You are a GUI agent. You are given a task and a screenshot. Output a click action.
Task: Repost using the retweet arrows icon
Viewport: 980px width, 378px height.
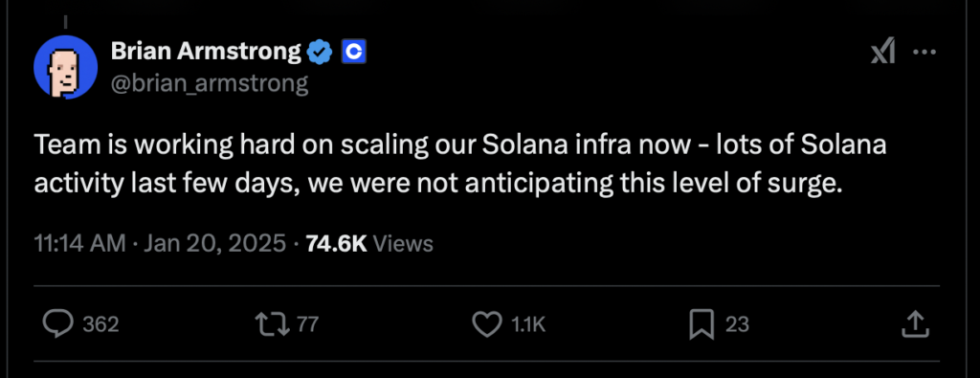[273, 323]
